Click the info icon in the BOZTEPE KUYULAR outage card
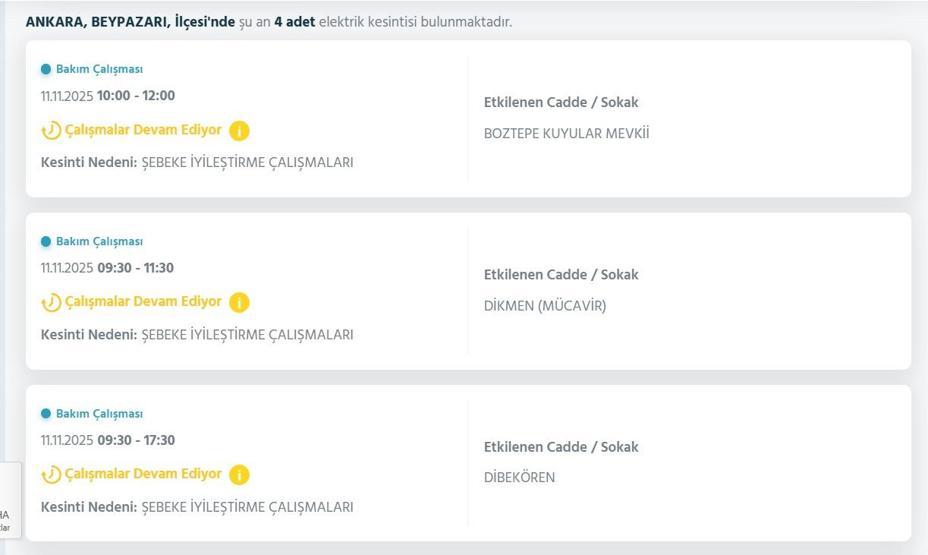The width and height of the screenshot is (928, 555). click(239, 130)
